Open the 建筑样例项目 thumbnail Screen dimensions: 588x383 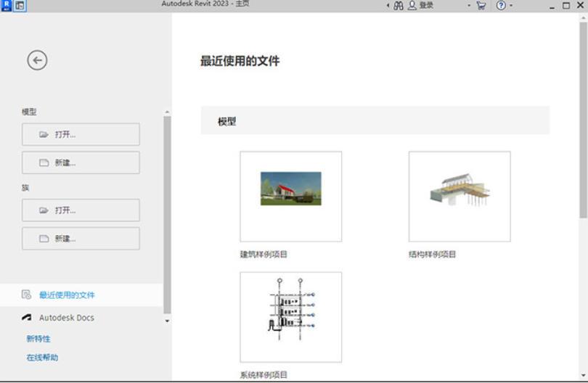click(291, 197)
